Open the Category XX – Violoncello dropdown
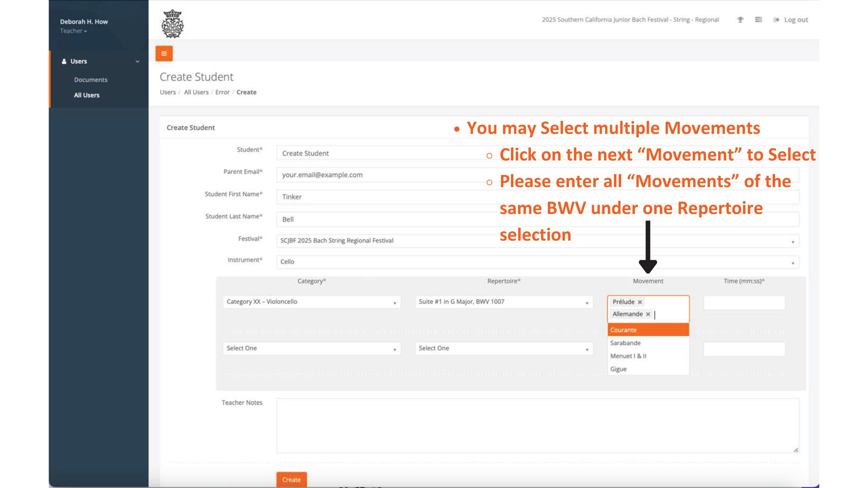Image resolution: width=868 pixels, height=488 pixels. [311, 302]
